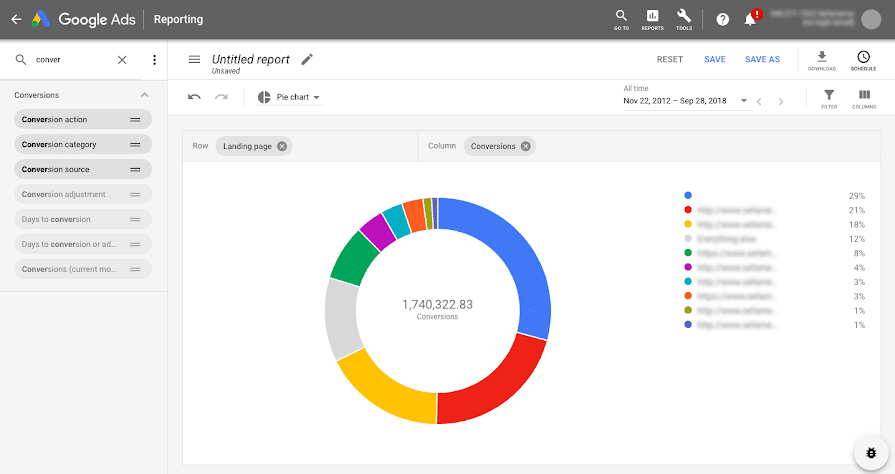Image resolution: width=895 pixels, height=474 pixels.
Task: Open the Tools wrench icon
Action: [x=684, y=18]
